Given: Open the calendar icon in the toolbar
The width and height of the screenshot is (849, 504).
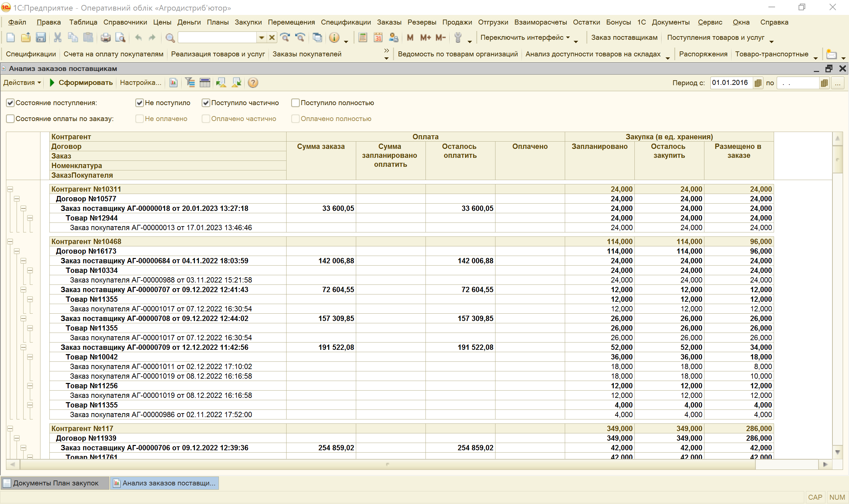Looking at the screenshot, I should tap(378, 38).
